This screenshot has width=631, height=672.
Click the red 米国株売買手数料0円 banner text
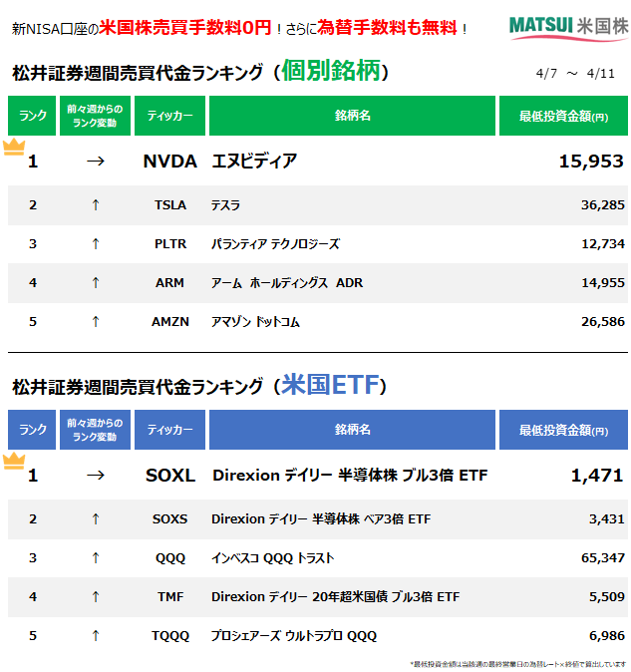tap(185, 28)
